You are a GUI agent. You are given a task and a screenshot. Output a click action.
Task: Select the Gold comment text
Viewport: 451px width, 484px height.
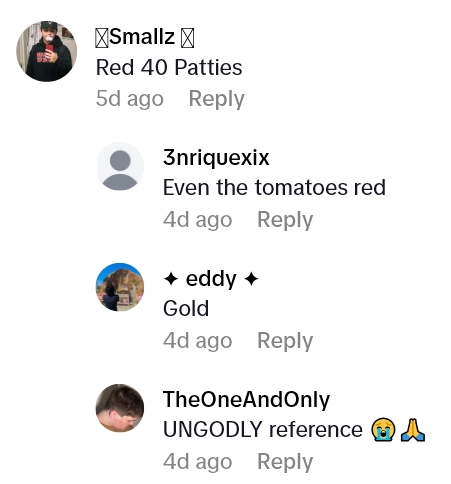pyautogui.click(x=186, y=308)
